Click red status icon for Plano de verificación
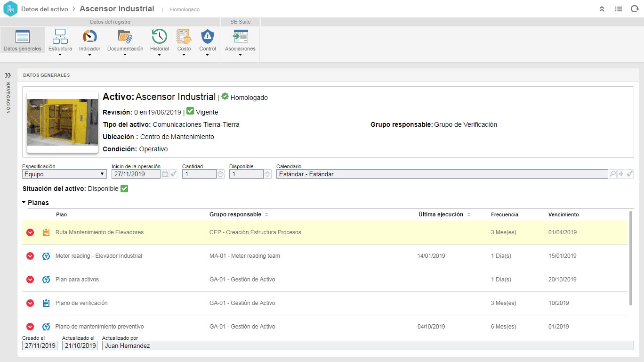The image size is (644, 362). coord(30,303)
